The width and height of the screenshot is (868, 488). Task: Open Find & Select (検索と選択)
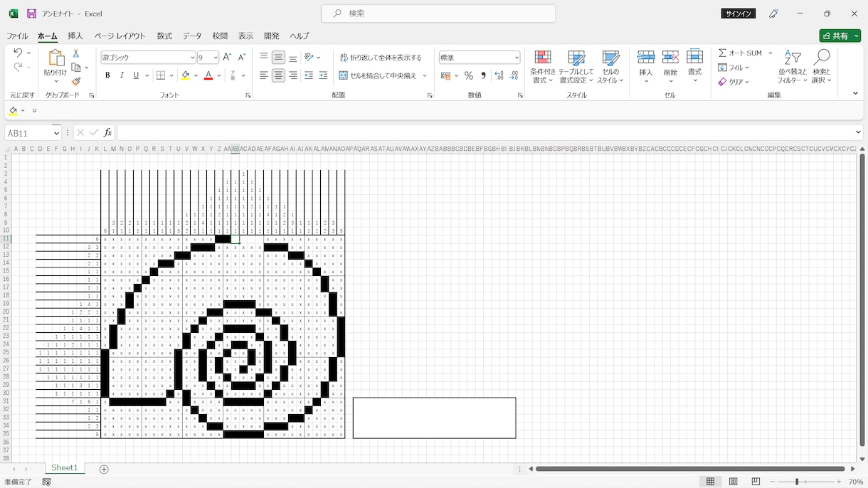[x=822, y=68]
